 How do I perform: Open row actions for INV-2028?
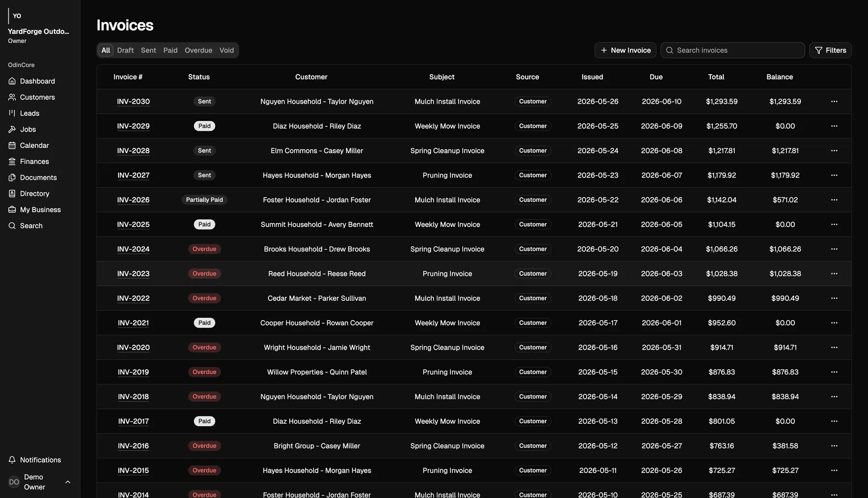click(x=834, y=150)
